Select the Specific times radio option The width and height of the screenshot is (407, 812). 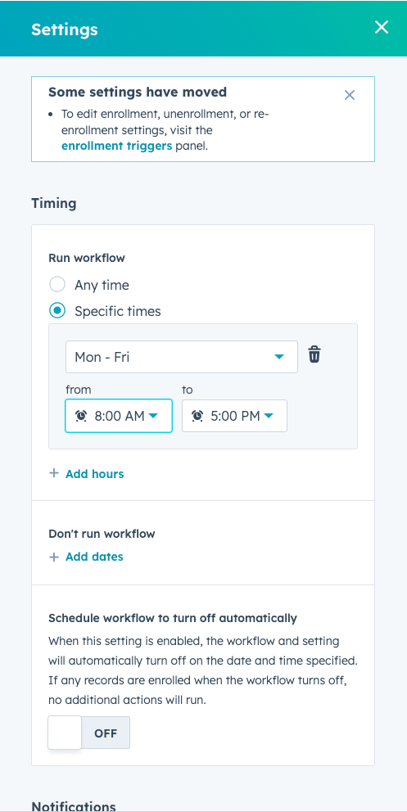click(57, 311)
